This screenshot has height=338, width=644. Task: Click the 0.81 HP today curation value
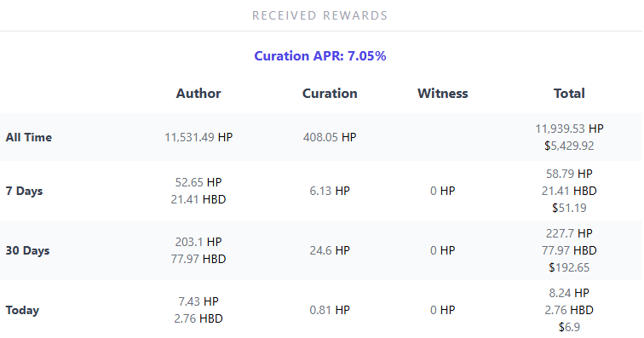[330, 310]
